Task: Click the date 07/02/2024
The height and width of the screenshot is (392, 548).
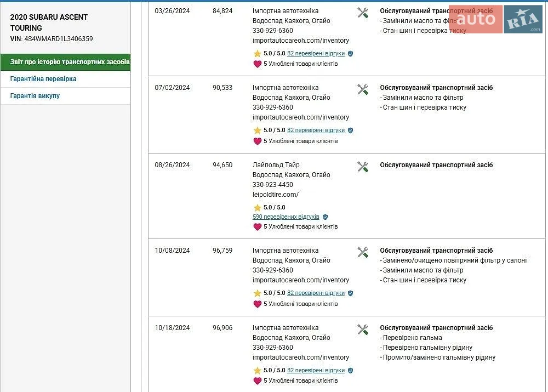Action: pyautogui.click(x=172, y=88)
